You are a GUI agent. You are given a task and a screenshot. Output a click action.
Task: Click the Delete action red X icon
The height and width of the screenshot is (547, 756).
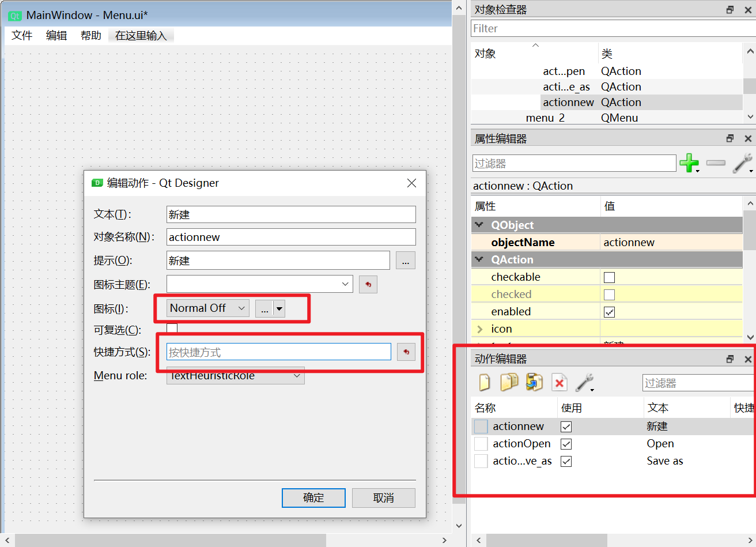point(559,383)
